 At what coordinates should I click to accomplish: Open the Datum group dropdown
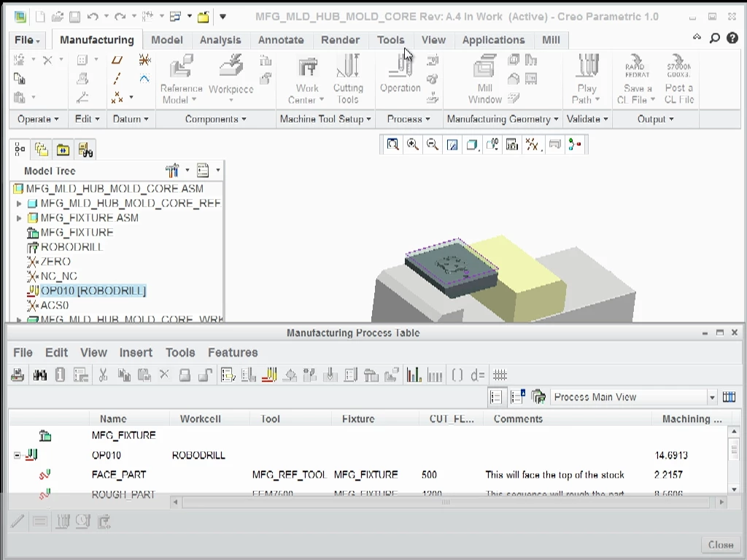[x=131, y=119]
